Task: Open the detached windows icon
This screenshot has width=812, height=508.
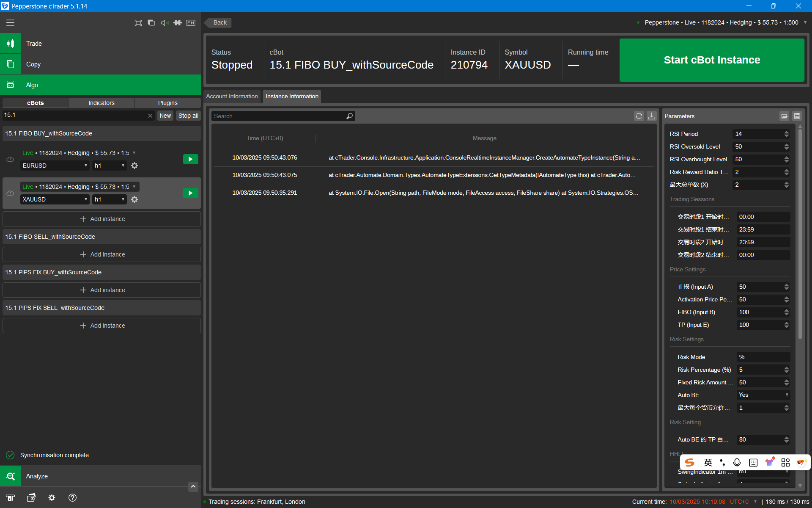Action: pyautogui.click(x=151, y=23)
